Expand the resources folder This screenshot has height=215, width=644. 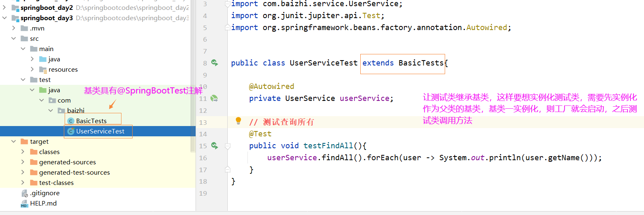point(33,69)
